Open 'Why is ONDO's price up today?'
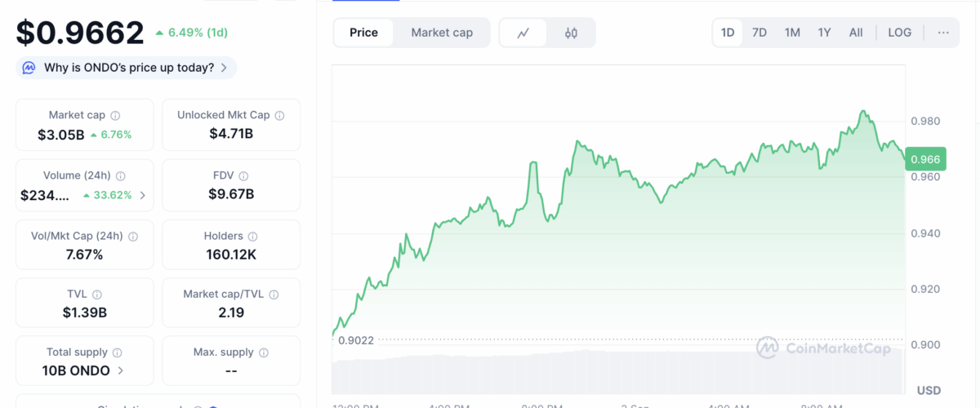The width and height of the screenshot is (980, 408). [127, 68]
